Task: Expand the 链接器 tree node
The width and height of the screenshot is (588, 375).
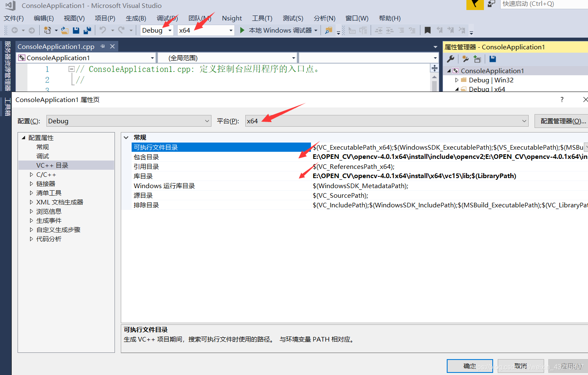Action: point(31,184)
